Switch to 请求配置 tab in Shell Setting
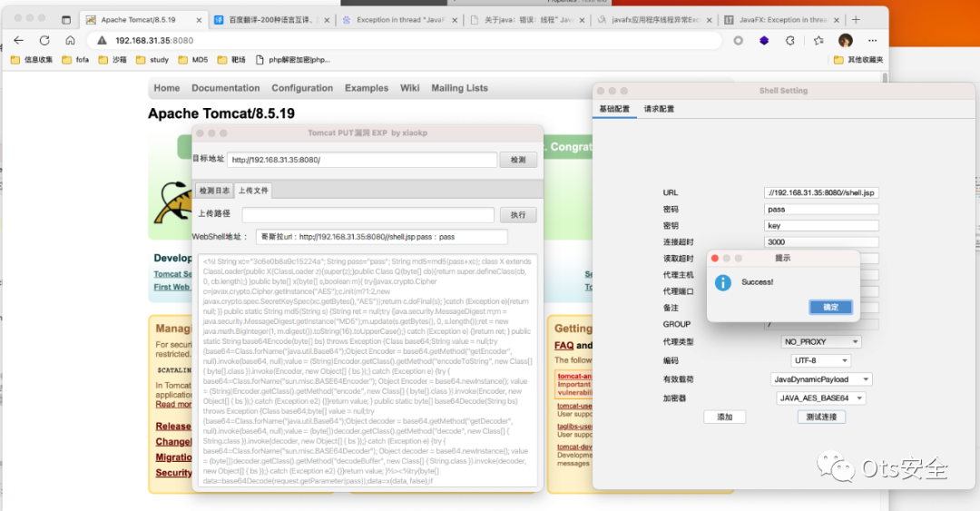The height and width of the screenshot is (511, 980). point(659,109)
